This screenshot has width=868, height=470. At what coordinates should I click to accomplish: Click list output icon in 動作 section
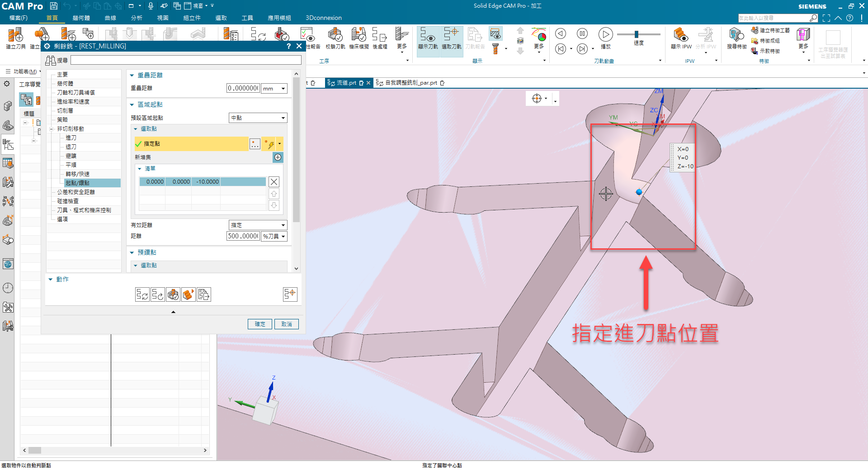203,295
